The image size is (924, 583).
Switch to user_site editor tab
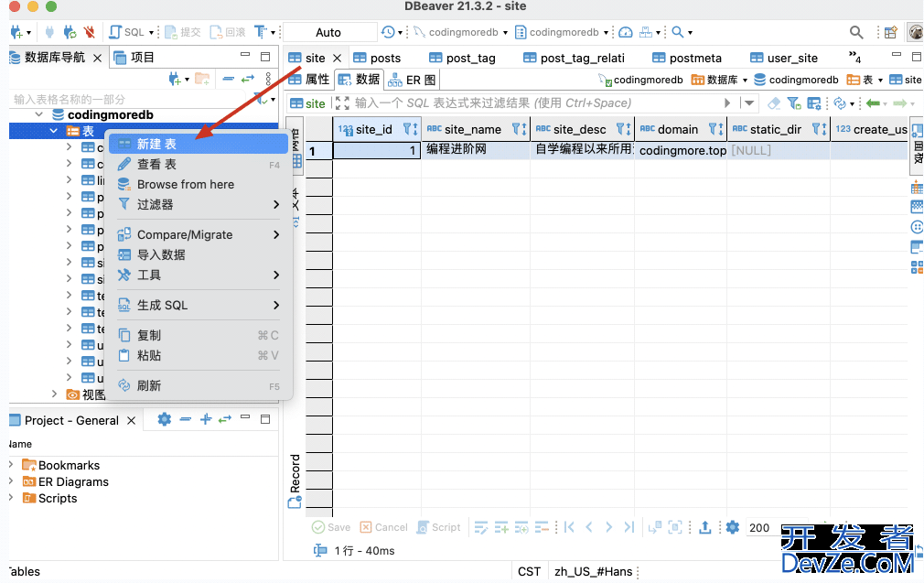tap(784, 58)
